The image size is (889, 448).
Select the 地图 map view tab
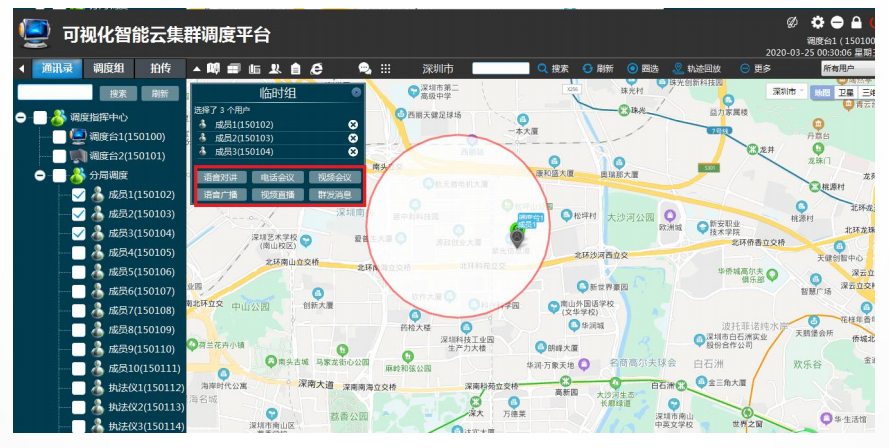click(x=822, y=92)
